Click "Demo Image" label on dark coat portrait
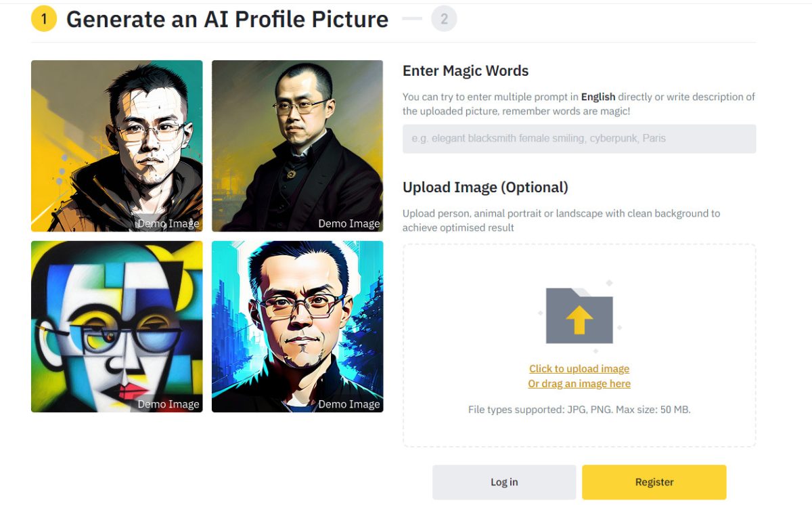The height and width of the screenshot is (505, 812). coord(349,223)
